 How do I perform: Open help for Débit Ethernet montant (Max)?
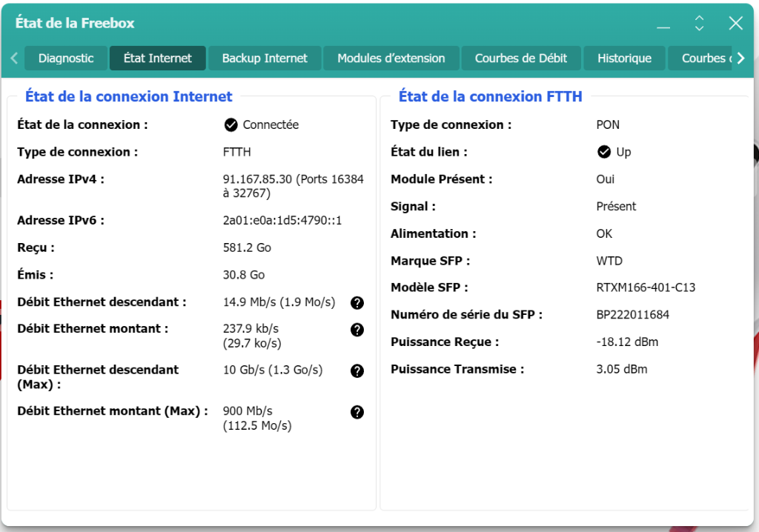click(x=357, y=412)
